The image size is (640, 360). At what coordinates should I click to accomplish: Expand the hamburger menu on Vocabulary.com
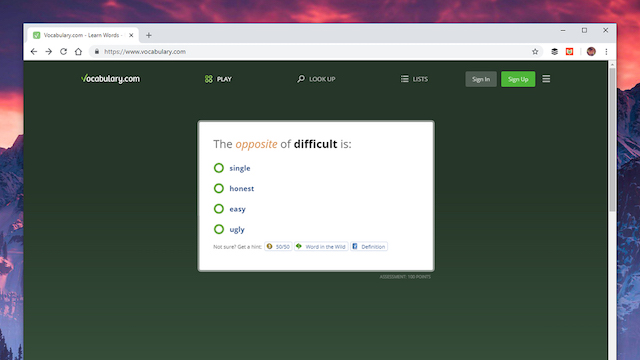coord(546,79)
